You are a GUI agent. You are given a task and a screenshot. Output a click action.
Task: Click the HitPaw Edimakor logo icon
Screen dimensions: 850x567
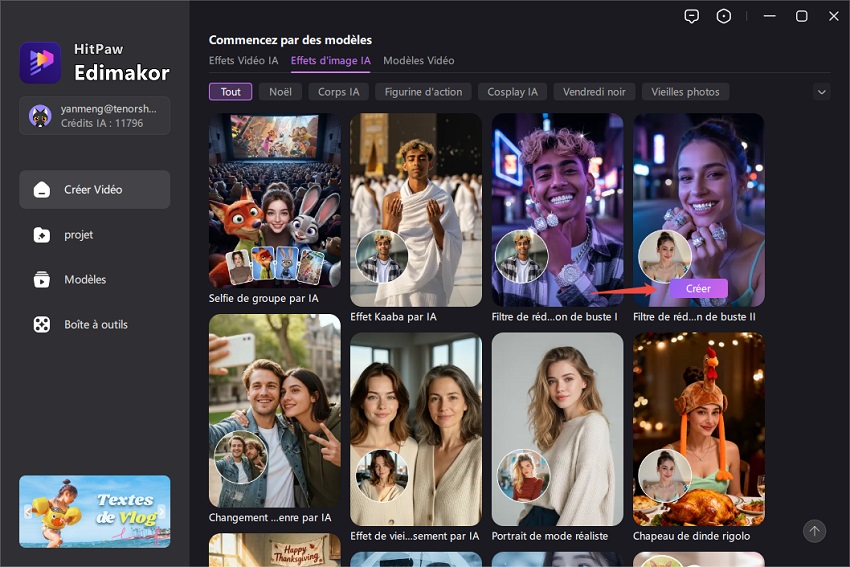[40, 62]
